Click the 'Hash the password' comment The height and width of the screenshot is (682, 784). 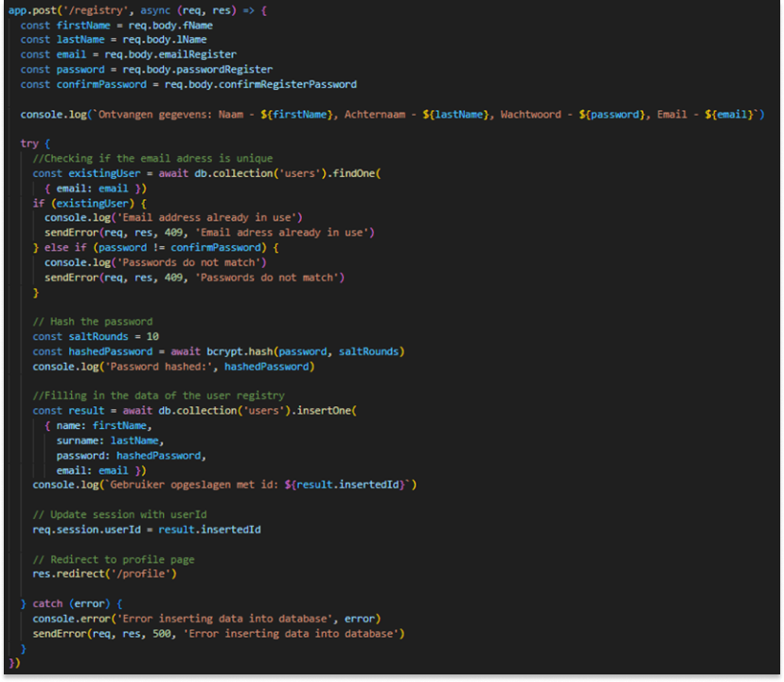coord(92,321)
